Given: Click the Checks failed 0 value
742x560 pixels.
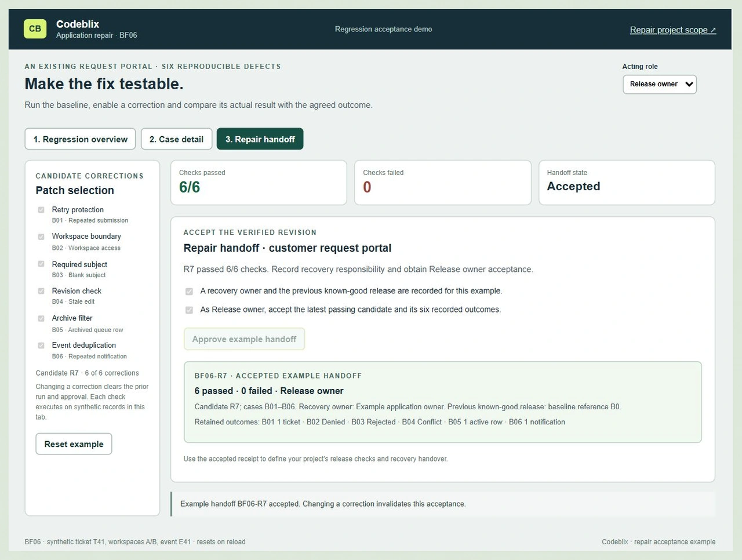Looking at the screenshot, I should (x=367, y=187).
